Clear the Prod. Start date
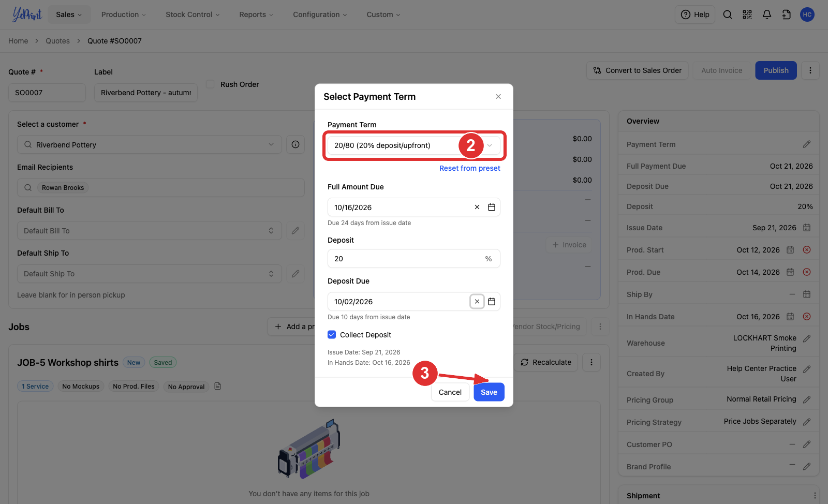Screen dimensions: 828x504 point(807,250)
